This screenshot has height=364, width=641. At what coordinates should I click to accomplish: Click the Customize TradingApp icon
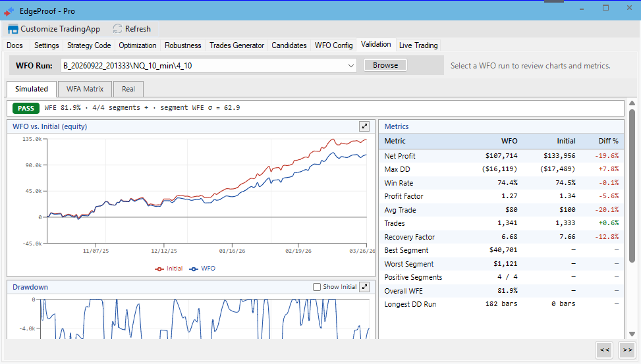pos(13,29)
